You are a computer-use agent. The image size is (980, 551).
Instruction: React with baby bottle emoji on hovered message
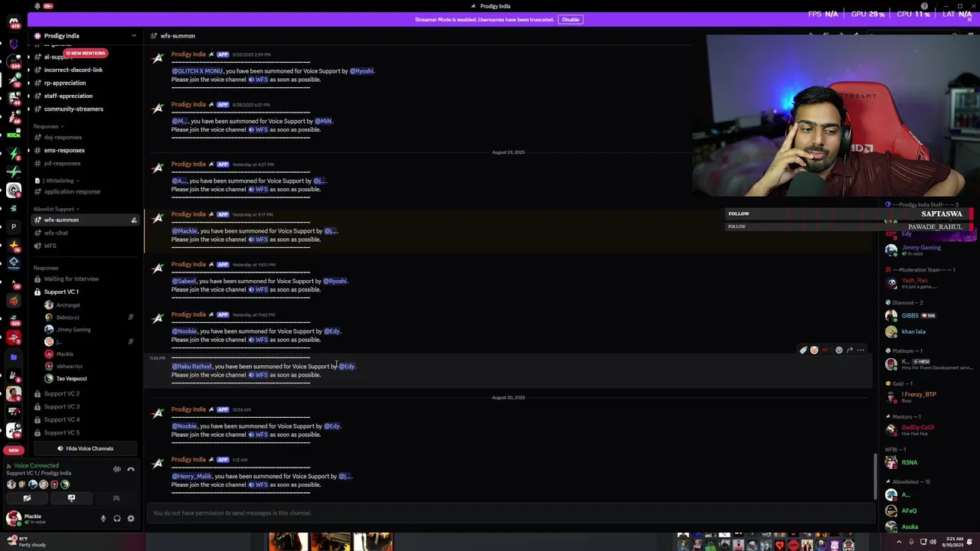click(803, 350)
